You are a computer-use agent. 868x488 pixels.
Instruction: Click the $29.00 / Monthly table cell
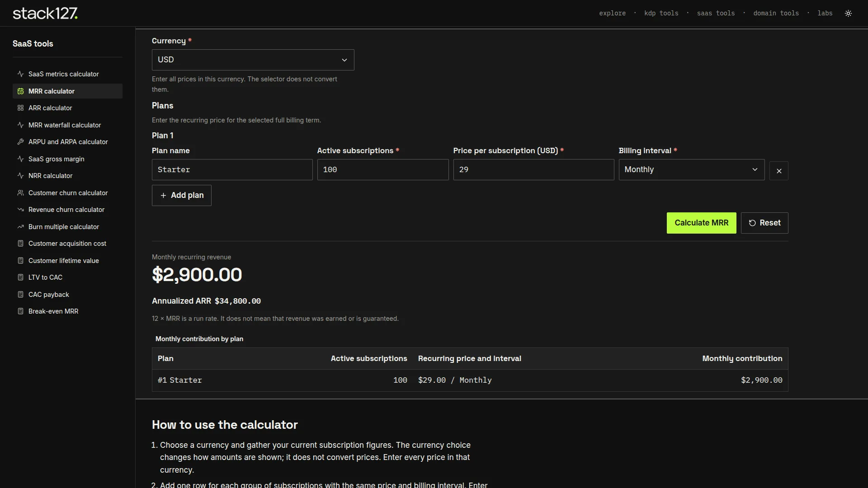(455, 380)
